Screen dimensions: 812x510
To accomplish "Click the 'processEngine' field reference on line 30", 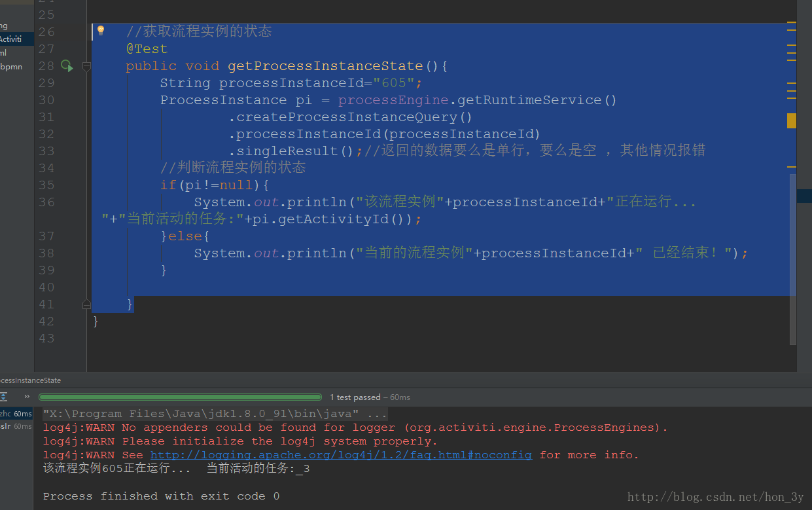I will (393, 100).
